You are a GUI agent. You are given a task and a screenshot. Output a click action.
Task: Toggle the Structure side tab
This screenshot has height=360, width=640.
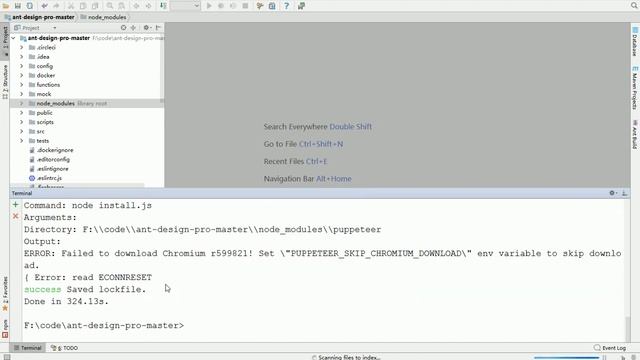(x=5, y=82)
